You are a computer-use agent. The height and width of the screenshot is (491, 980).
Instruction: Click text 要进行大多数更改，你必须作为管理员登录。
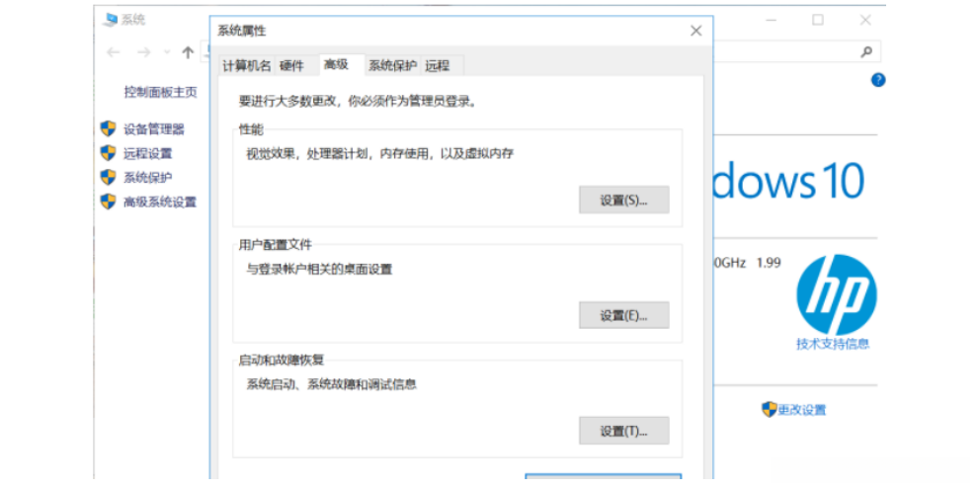(x=359, y=101)
